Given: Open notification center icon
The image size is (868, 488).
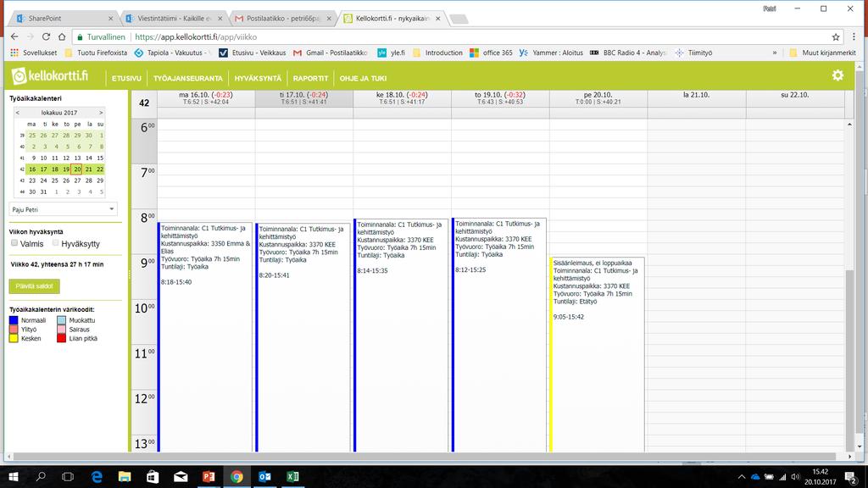Looking at the screenshot, I should [x=850, y=476].
